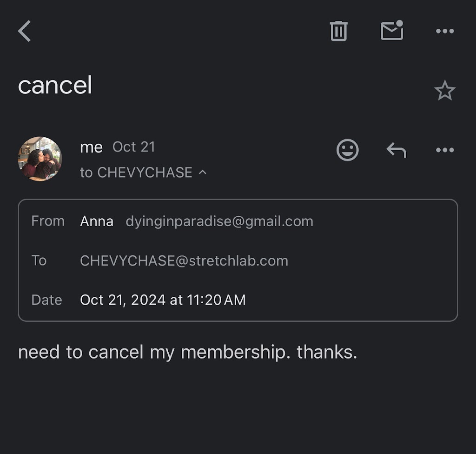Tap the short "Oct 21" date beside me
This screenshot has width=476, height=454.
point(133,147)
